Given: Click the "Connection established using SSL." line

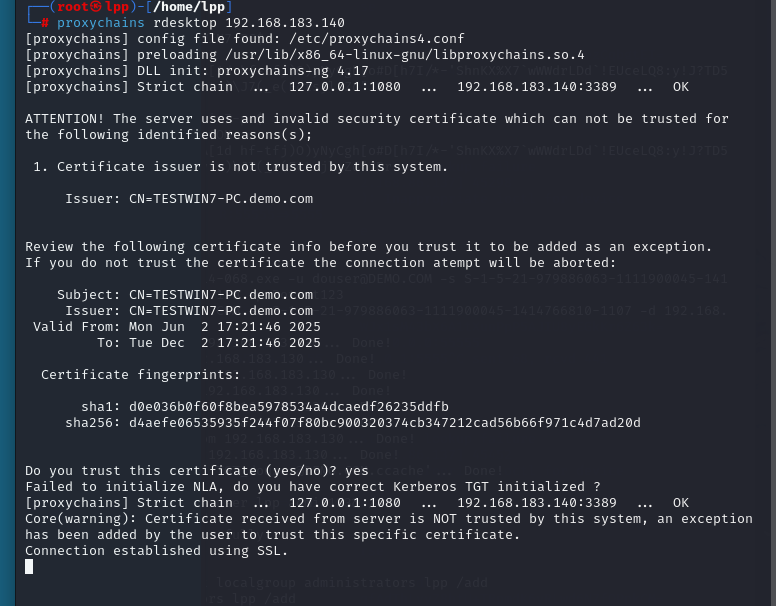Looking at the screenshot, I should coord(157,550).
